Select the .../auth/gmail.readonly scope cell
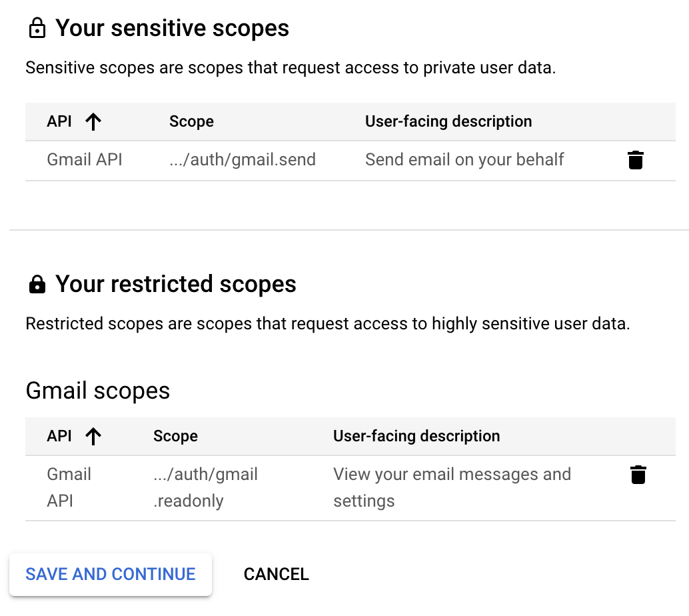Viewport: 689px width, 616px height. pyautogui.click(x=206, y=487)
